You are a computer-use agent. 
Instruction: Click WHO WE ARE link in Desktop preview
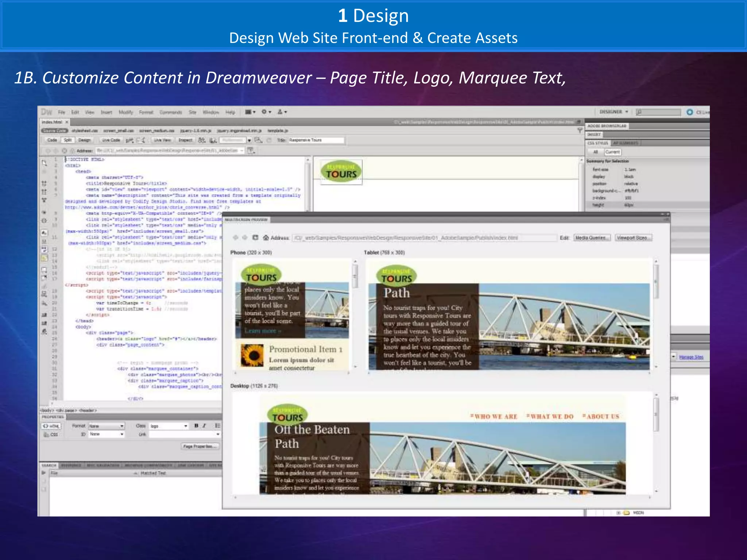click(x=494, y=416)
